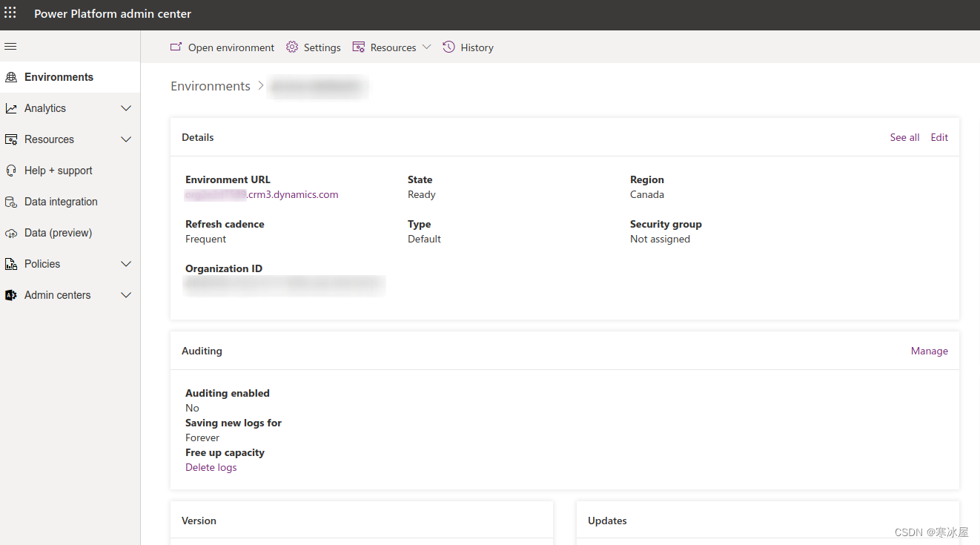The width and height of the screenshot is (980, 545).
Task: Click the Version card heading
Action: (x=199, y=521)
